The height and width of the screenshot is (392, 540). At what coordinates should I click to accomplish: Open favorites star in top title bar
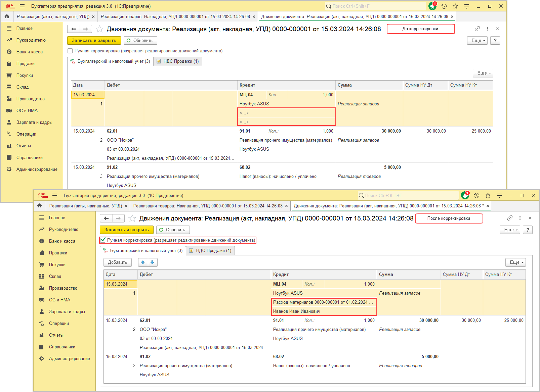point(455,6)
